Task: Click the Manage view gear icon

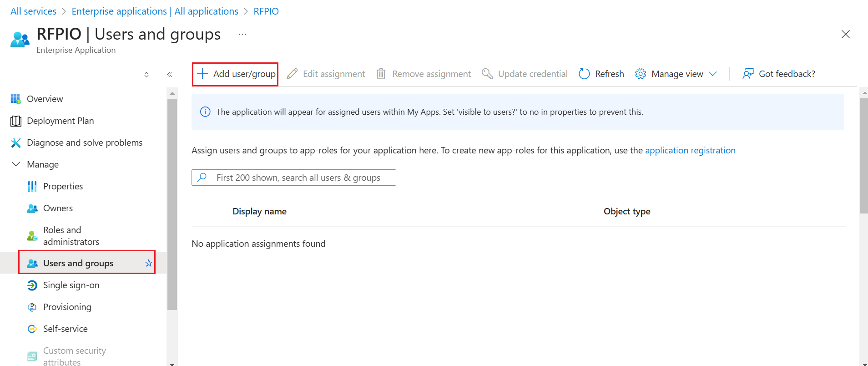Action: click(641, 74)
